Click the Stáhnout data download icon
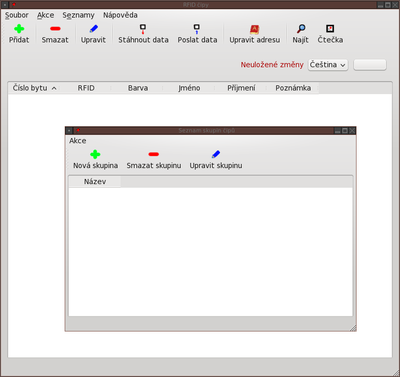400x377 pixels. [x=143, y=29]
